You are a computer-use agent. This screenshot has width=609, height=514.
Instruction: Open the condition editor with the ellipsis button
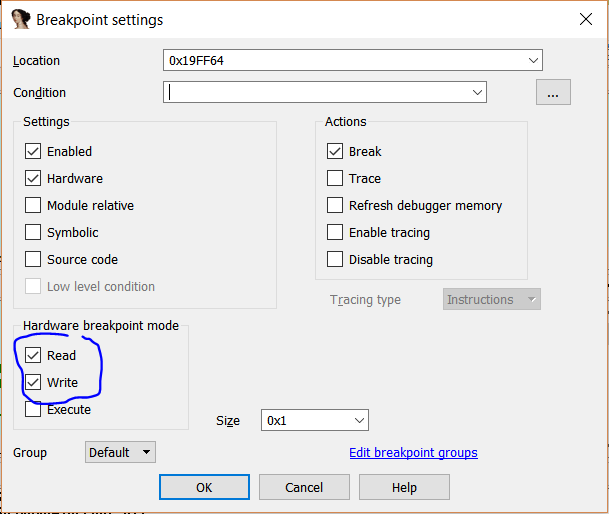point(553,93)
